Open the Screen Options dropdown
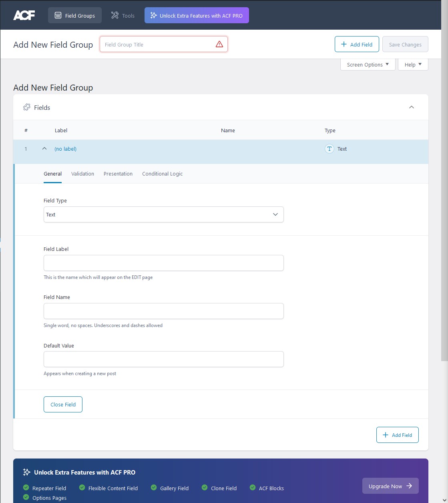Image resolution: width=448 pixels, height=503 pixels. [x=367, y=65]
